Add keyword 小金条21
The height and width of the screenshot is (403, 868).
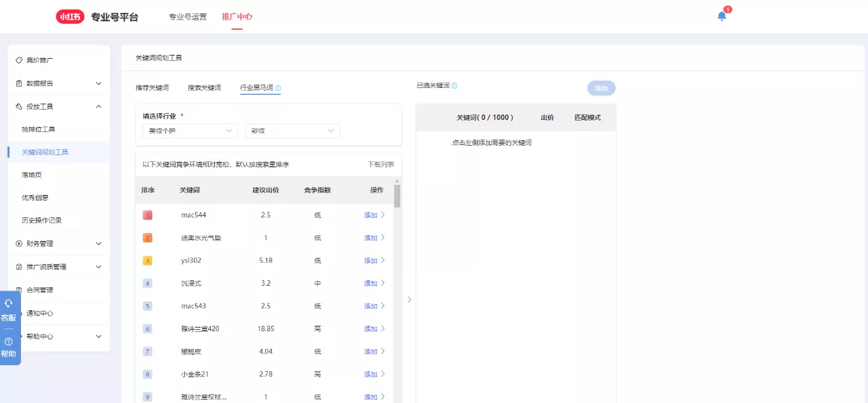tap(371, 374)
